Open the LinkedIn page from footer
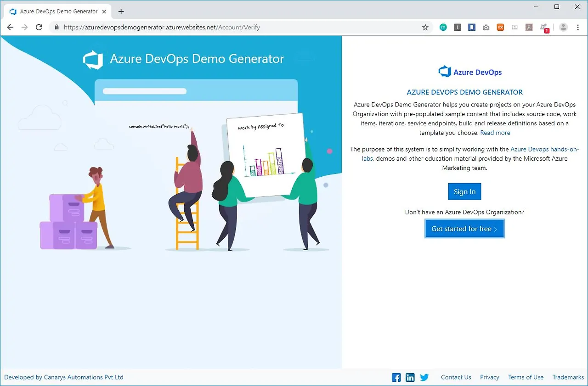 coord(410,377)
